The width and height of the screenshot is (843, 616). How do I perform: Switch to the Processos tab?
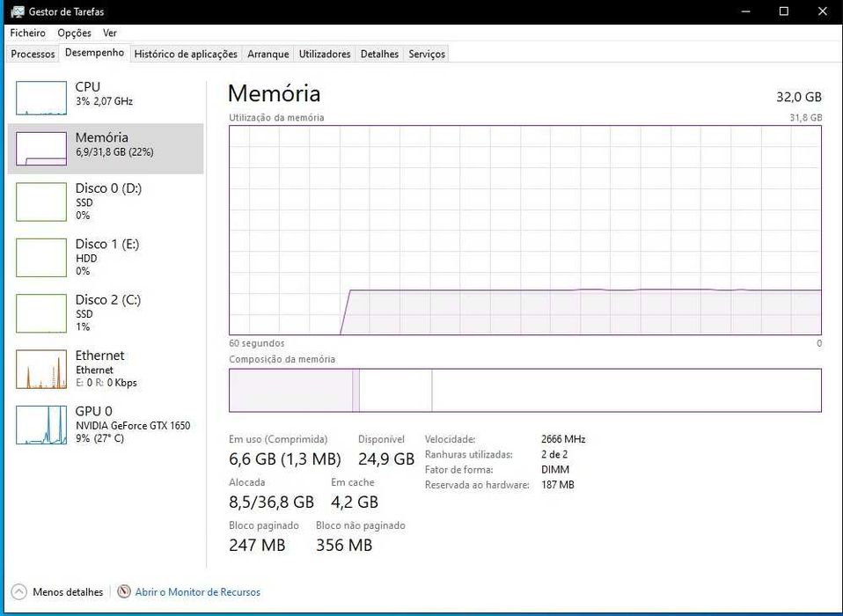[33, 54]
